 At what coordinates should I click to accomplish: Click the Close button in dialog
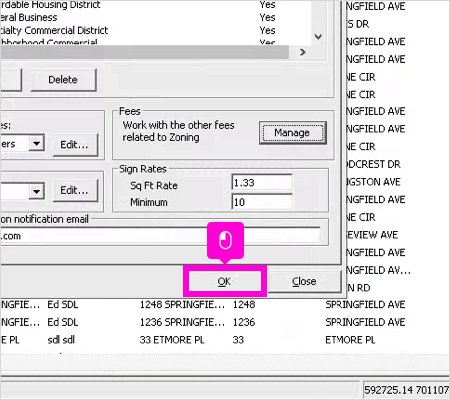[x=304, y=281]
